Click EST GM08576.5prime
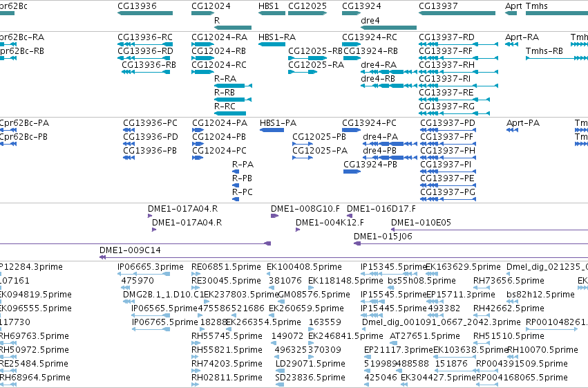 tap(314, 295)
